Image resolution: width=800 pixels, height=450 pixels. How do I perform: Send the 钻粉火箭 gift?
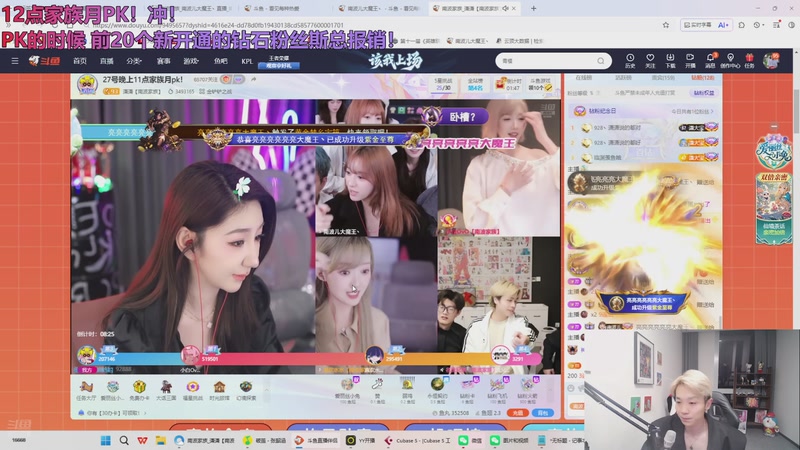tap(527, 391)
